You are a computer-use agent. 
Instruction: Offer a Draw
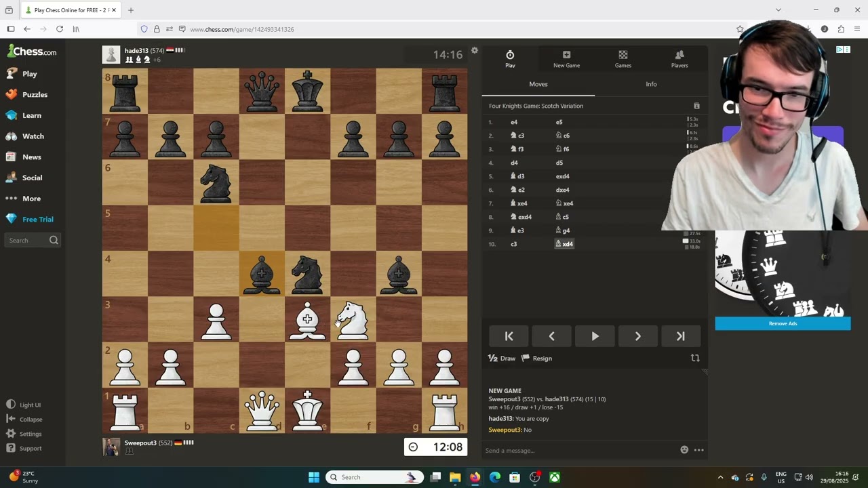coord(502,359)
